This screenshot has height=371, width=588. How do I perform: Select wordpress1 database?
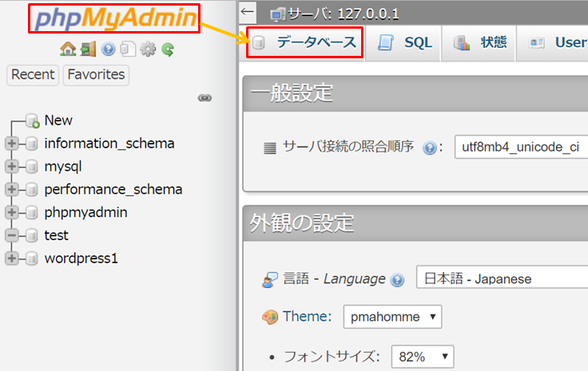pos(81,259)
